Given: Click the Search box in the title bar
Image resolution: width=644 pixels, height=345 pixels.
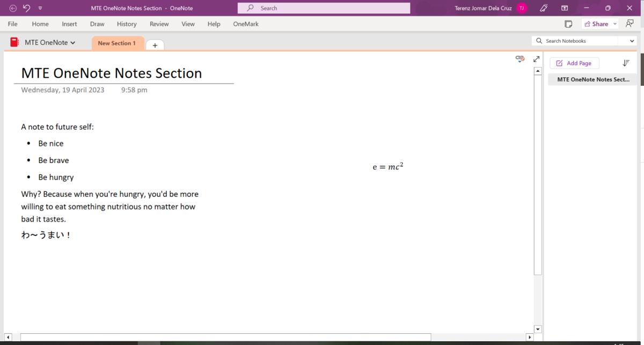Looking at the screenshot, I should click(324, 8).
